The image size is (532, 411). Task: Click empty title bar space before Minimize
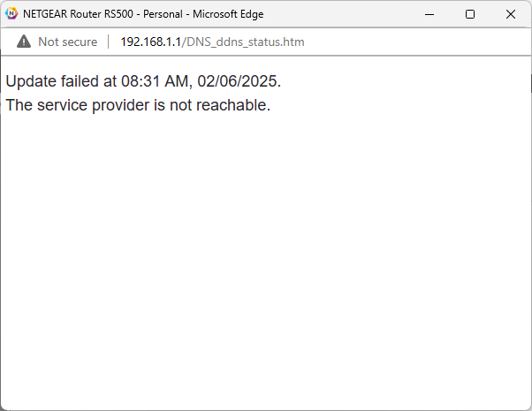point(353,14)
